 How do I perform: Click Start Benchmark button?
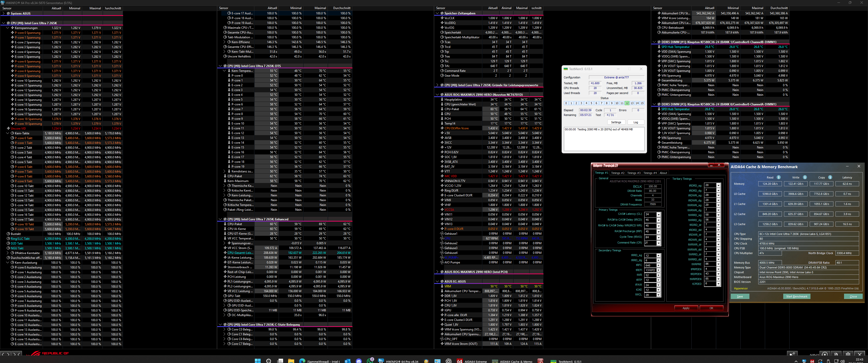(796, 296)
